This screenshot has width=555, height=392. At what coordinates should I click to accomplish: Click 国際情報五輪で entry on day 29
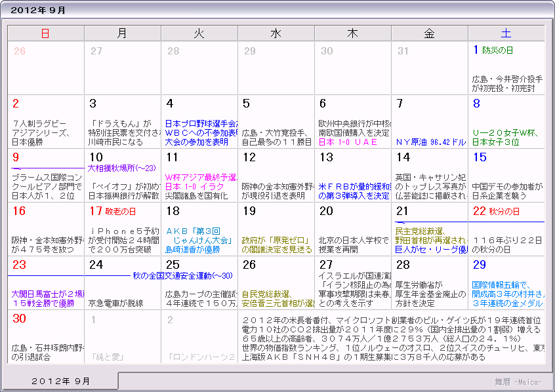coord(508,294)
